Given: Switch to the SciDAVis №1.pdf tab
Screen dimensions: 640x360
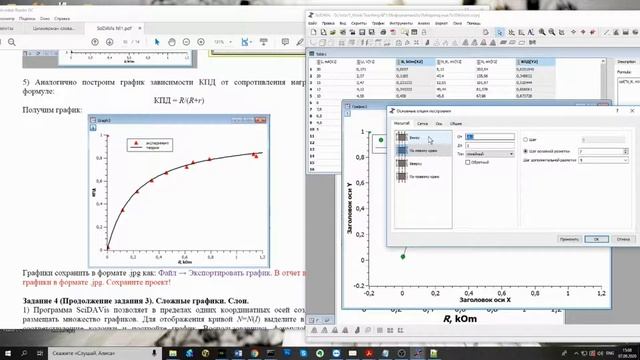Looking at the screenshot, I should [x=114, y=29].
